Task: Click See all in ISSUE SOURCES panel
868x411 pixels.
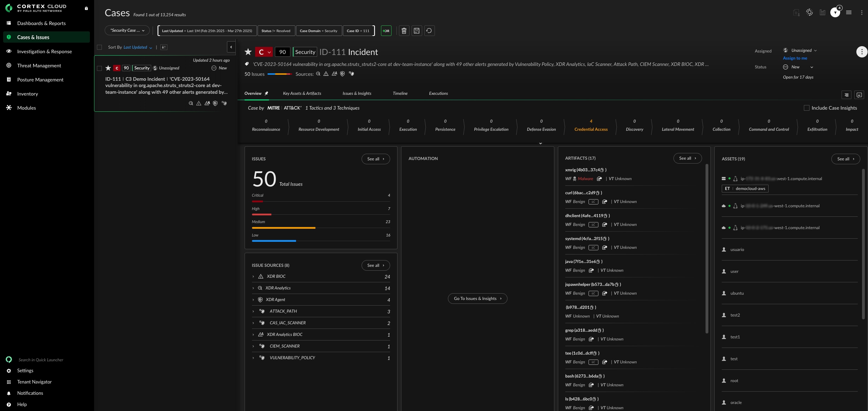Action: point(376,265)
